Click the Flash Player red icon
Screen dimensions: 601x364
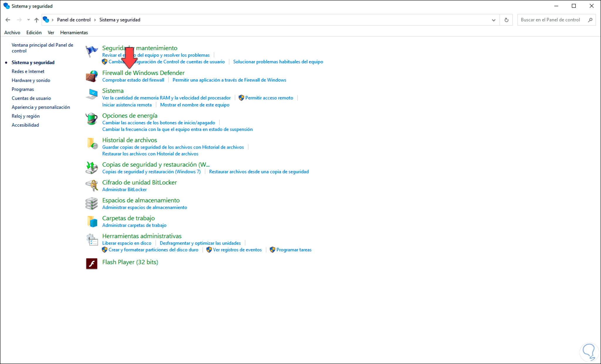coord(92,263)
